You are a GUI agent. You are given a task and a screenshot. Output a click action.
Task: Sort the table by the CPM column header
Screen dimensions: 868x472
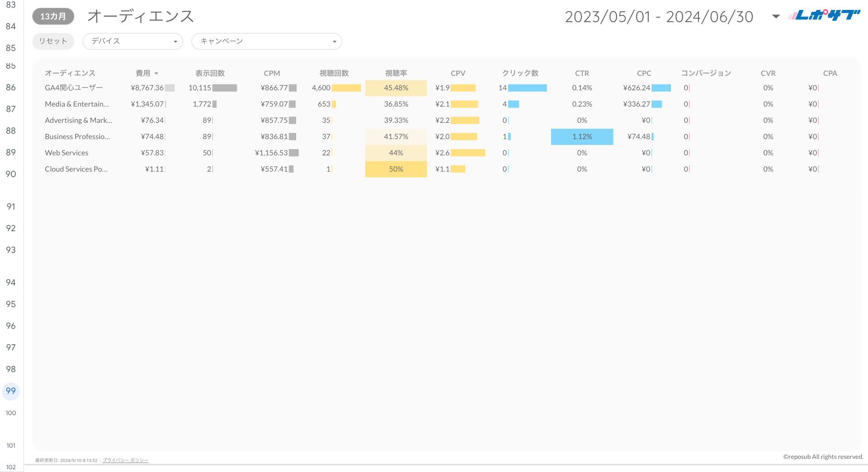pyautogui.click(x=272, y=73)
